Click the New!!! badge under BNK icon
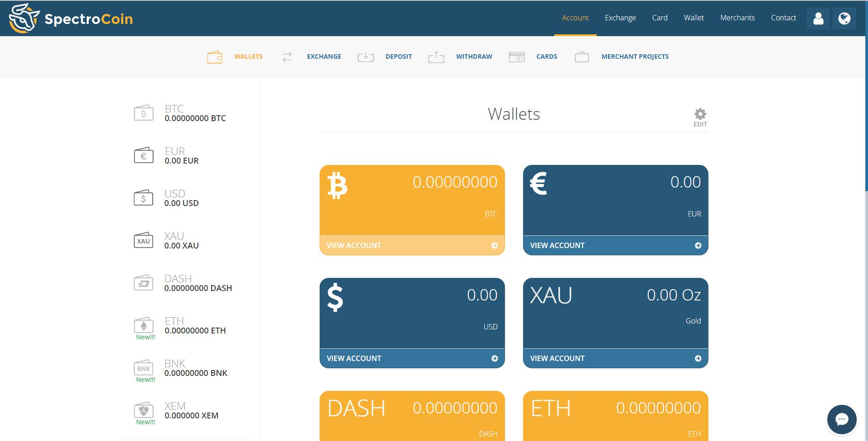 click(x=146, y=380)
